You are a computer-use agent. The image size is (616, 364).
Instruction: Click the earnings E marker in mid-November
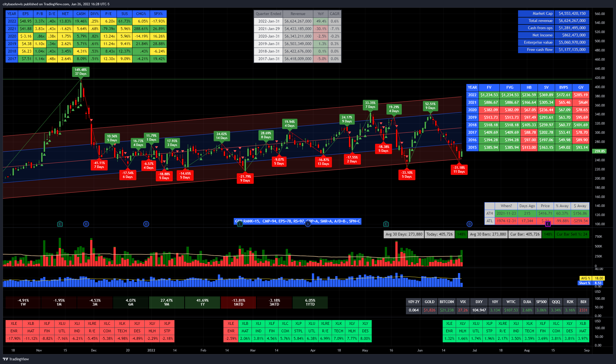[60, 224]
